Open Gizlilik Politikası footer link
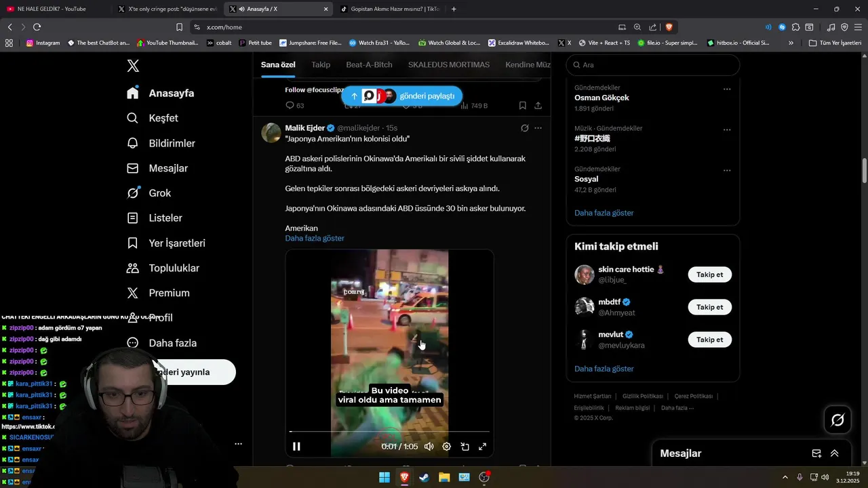The image size is (868, 488). coord(642,396)
